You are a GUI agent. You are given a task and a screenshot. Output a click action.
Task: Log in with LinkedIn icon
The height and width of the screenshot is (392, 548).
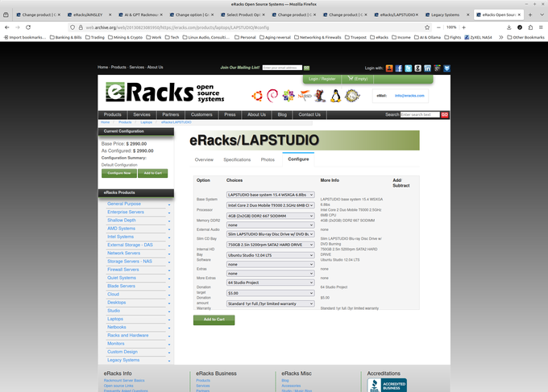click(x=427, y=68)
